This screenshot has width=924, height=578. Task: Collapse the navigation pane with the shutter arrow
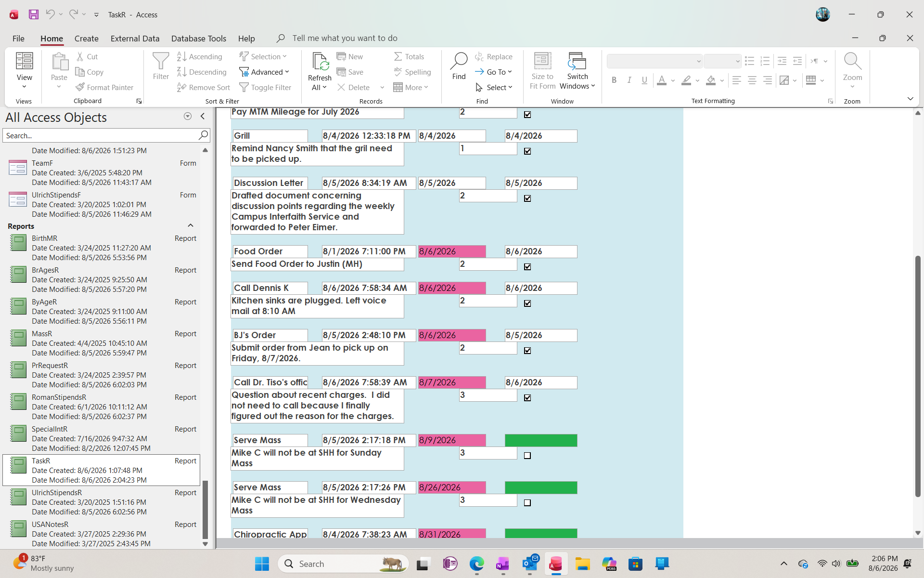203,116
